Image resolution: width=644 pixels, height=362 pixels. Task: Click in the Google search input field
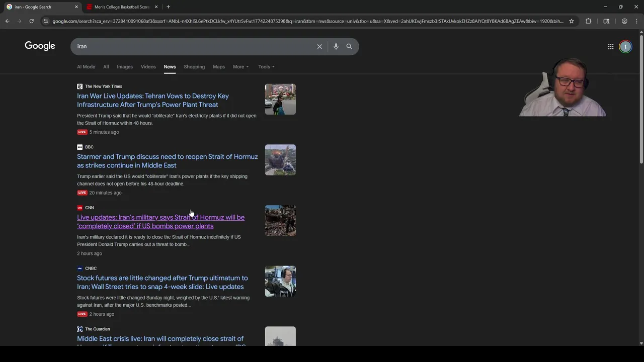click(x=194, y=46)
